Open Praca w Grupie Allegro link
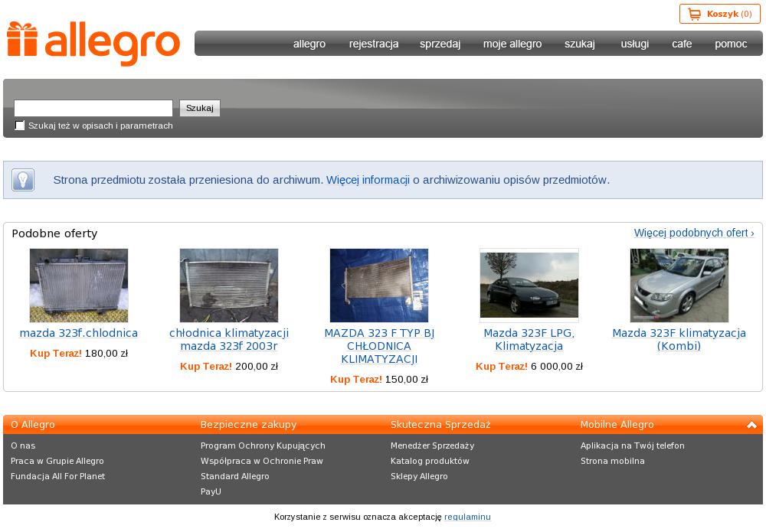766x532 pixels. point(57,461)
